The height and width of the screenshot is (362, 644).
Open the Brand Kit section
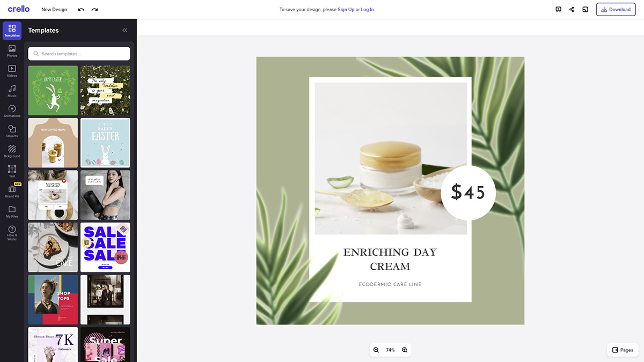(12, 191)
